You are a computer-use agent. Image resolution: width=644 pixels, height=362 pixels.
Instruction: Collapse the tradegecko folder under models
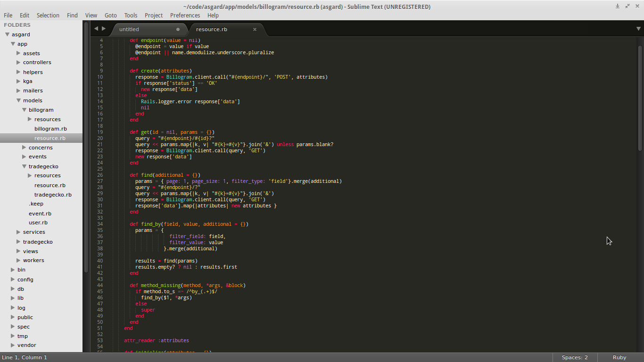[25, 166]
